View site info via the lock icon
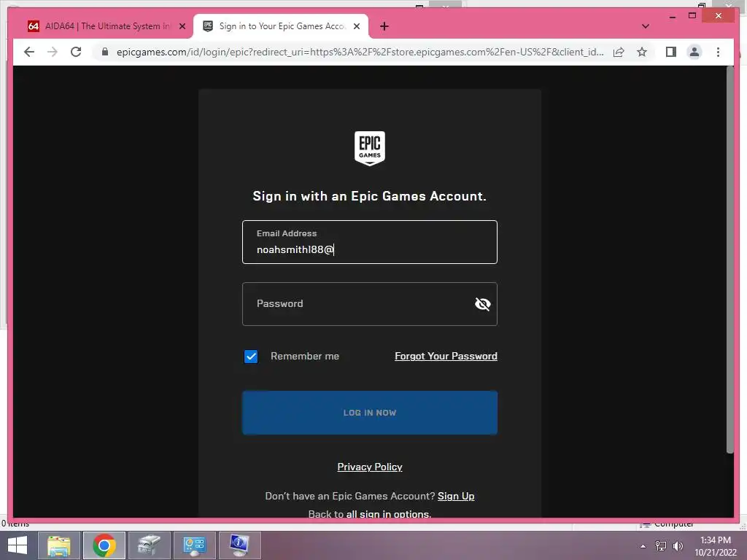This screenshot has width=747, height=560. pos(105,52)
